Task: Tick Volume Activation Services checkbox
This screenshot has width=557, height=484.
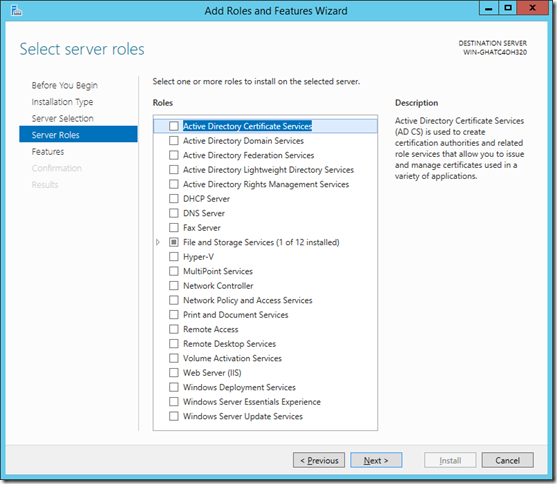Action: [174, 358]
